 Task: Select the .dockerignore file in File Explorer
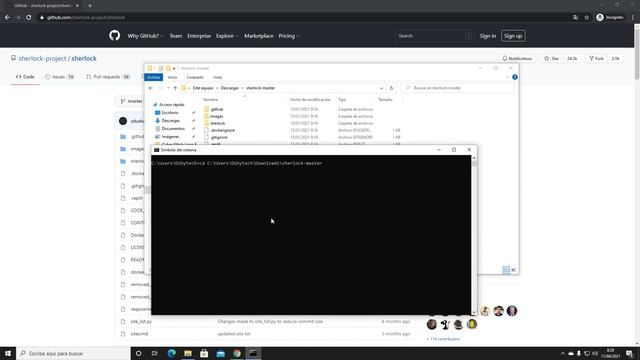click(222, 130)
